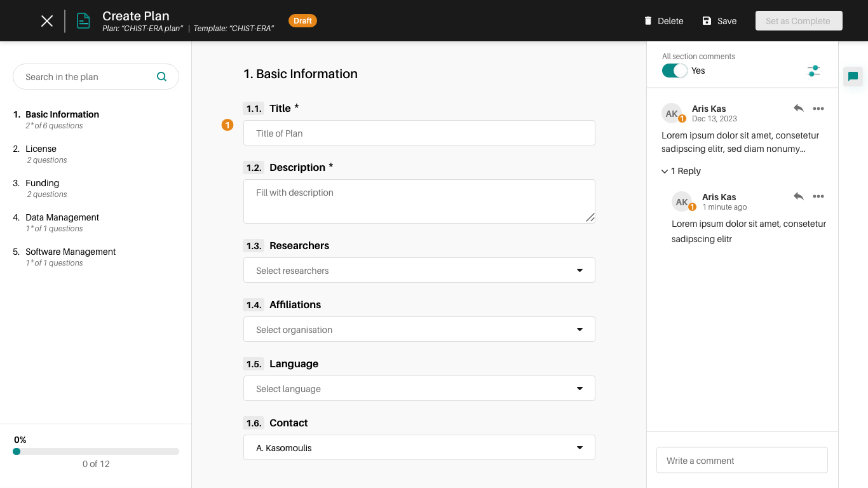Select the Funding section in the sidebar
The image size is (868, 488).
pyautogui.click(x=42, y=183)
